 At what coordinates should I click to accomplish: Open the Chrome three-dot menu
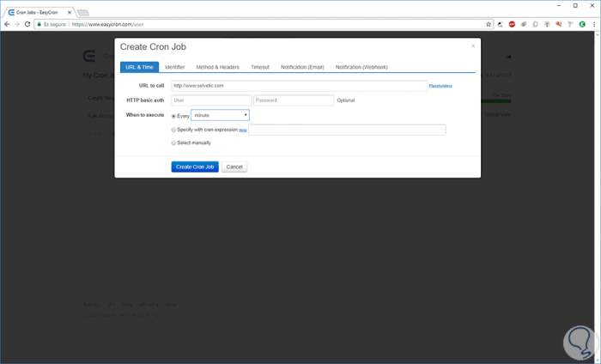coord(594,24)
